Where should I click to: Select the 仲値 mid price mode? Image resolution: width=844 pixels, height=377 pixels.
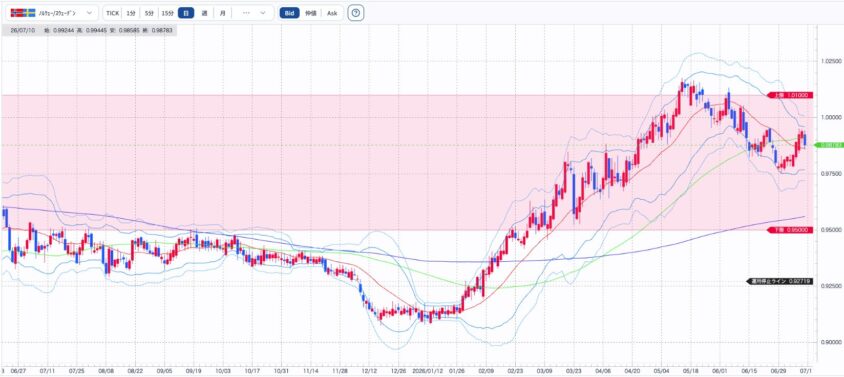pyautogui.click(x=310, y=13)
